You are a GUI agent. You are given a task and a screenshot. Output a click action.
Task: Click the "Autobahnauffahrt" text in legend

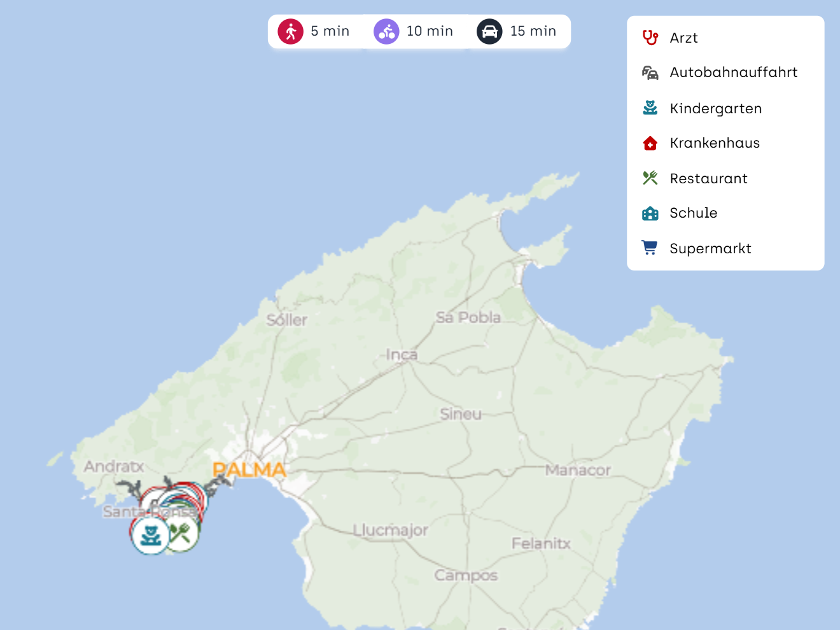point(733,73)
